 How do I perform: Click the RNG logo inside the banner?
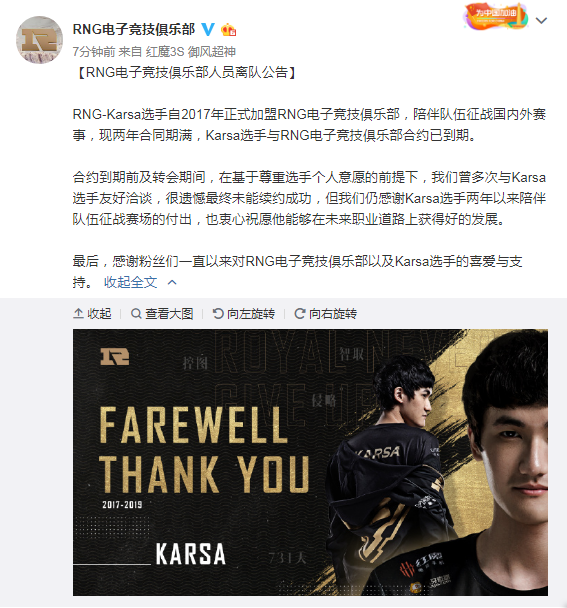click(114, 356)
